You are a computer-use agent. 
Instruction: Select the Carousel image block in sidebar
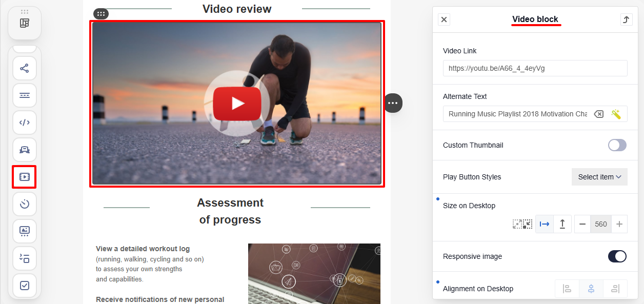click(25, 231)
